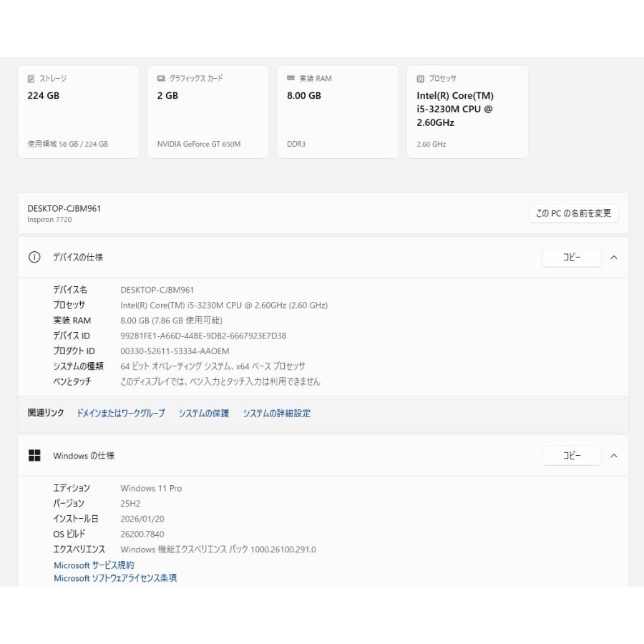Screen dimensions: 644x644
Task: Select the 8.00 GB RAM value
Action: 304,96
